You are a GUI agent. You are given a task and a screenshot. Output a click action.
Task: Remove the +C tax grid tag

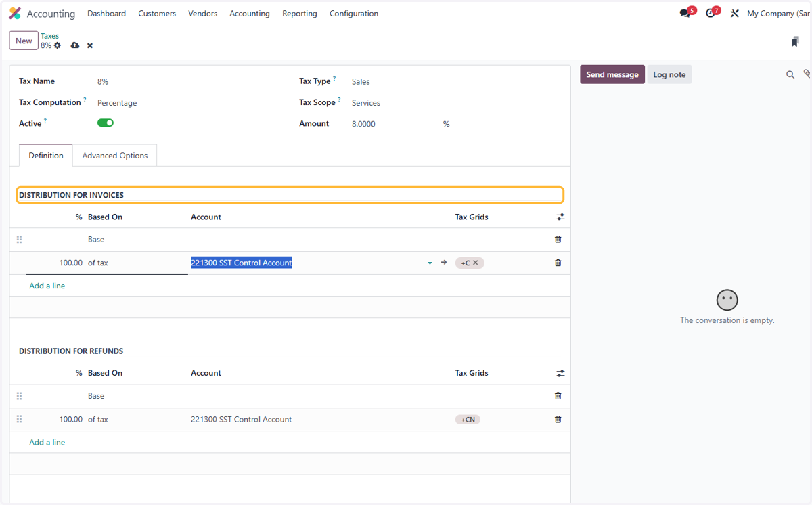coord(476,263)
